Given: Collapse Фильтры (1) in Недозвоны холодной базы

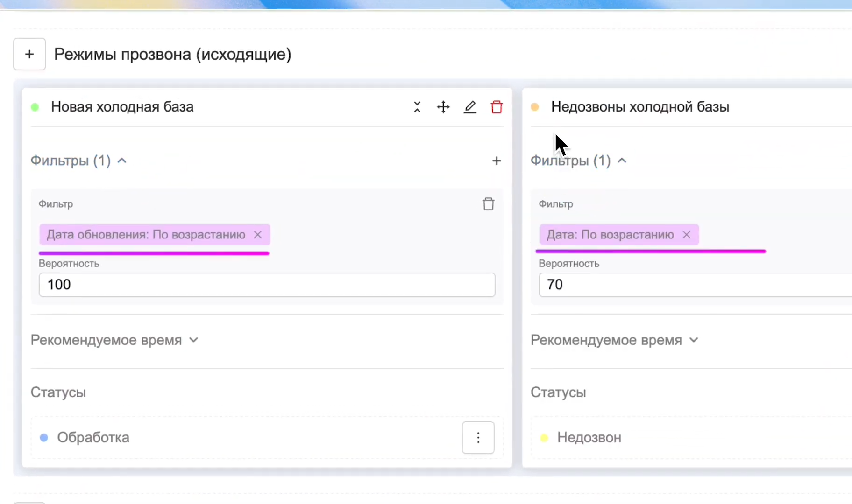Looking at the screenshot, I should [579, 161].
